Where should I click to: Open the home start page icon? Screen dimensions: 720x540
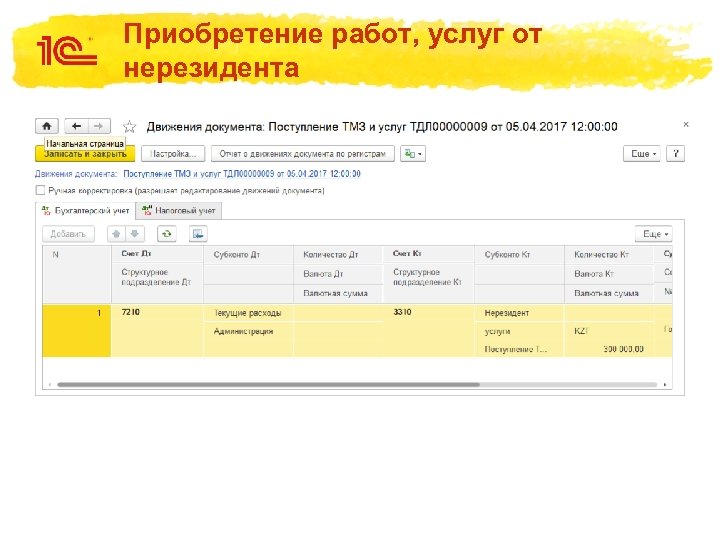(47, 126)
